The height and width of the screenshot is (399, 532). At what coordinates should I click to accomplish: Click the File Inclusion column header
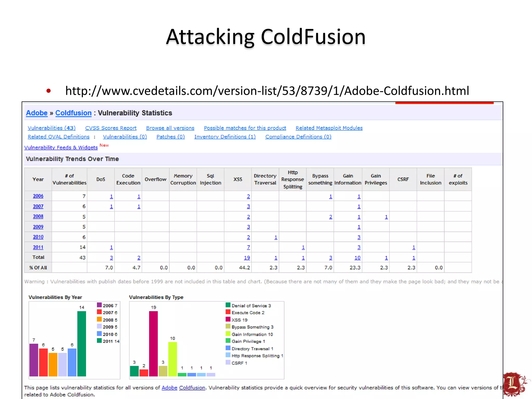click(x=430, y=179)
